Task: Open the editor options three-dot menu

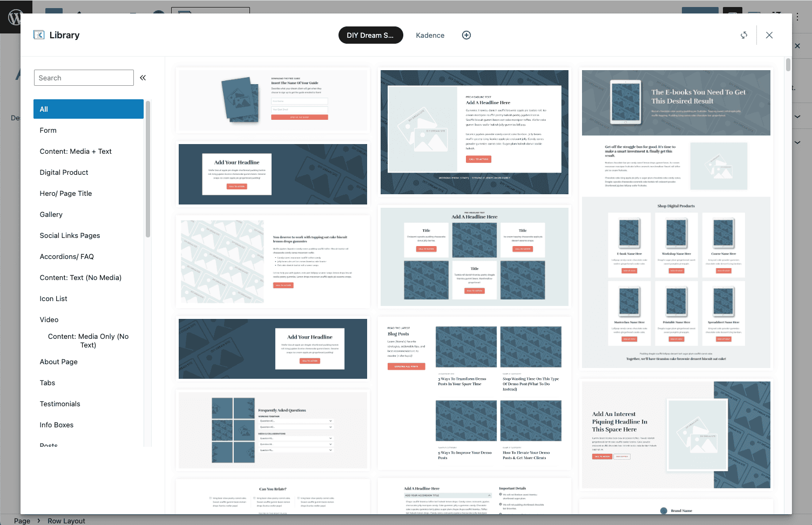Action: coord(797,17)
